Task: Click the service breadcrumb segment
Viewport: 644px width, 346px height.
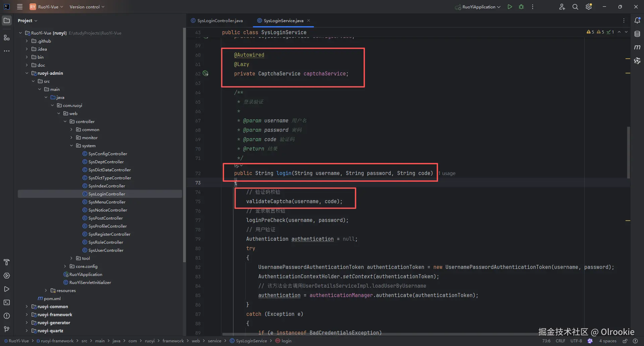Action: (x=215, y=341)
